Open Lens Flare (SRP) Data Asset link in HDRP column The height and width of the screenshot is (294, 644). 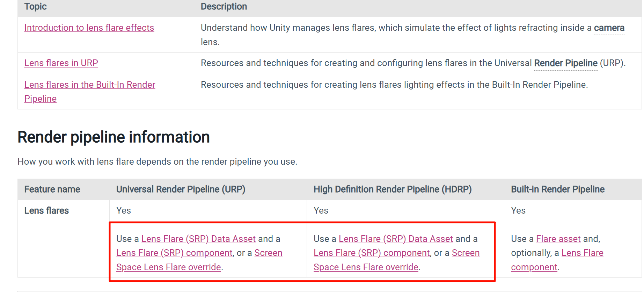point(396,239)
